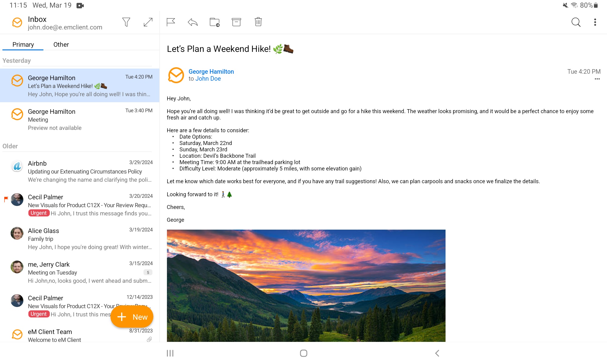607x364 pixels.
Task: Tap the Android home button
Action: (303, 353)
